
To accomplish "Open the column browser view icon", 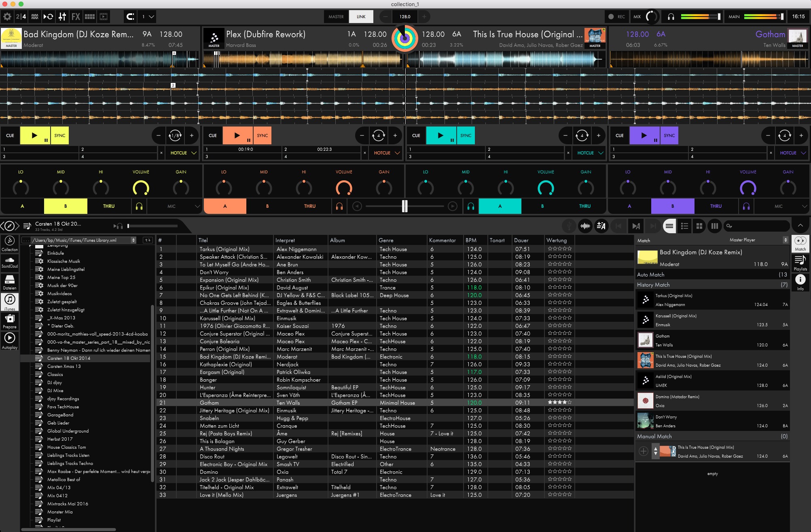I will pos(714,226).
